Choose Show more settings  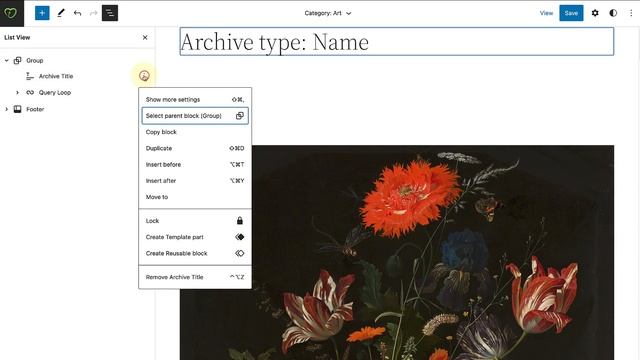point(195,100)
